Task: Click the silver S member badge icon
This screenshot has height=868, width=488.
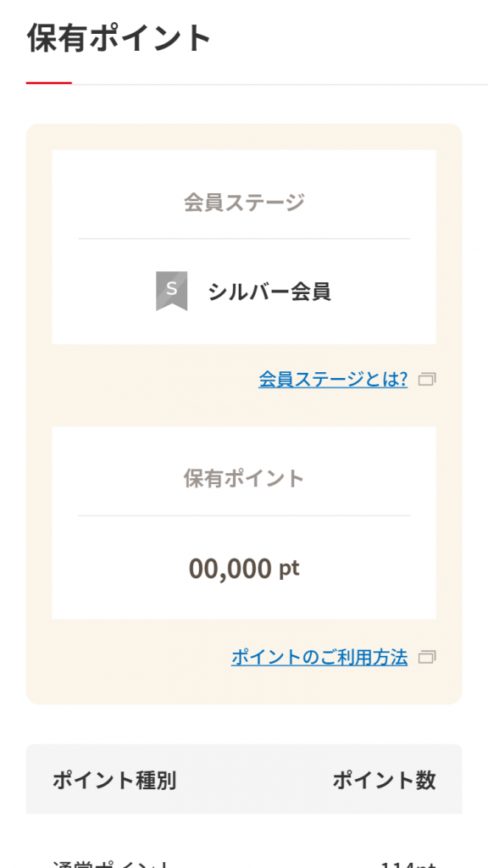Action: [171, 291]
